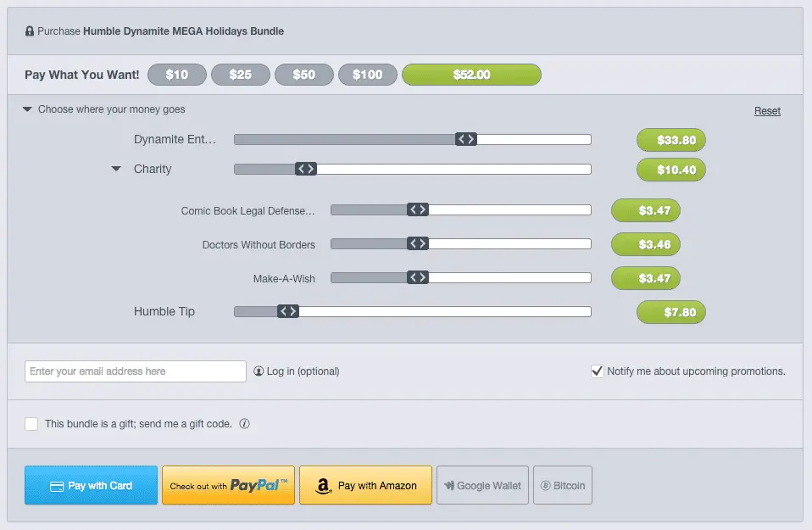Click the Comic Book Legal Defense… label
The image size is (812, 530).
[x=247, y=211]
